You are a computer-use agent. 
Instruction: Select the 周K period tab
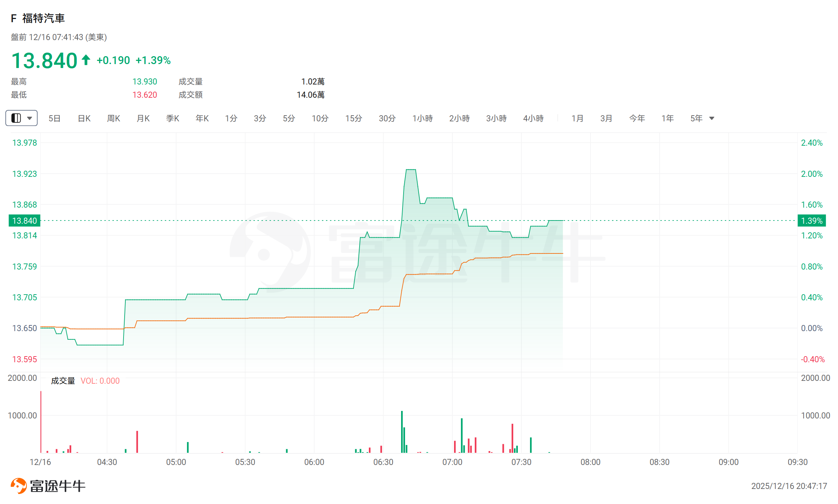114,118
